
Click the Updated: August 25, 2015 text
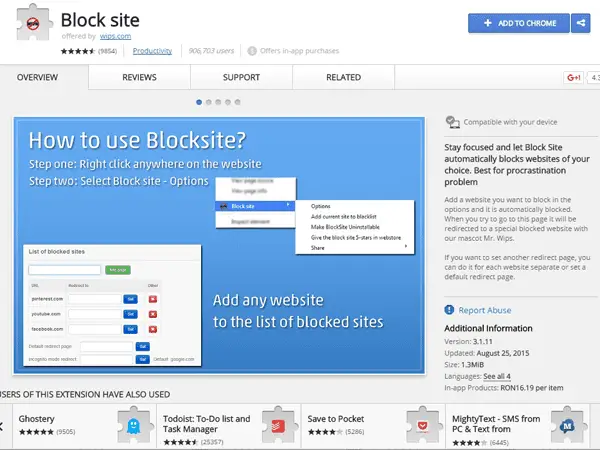(487, 353)
